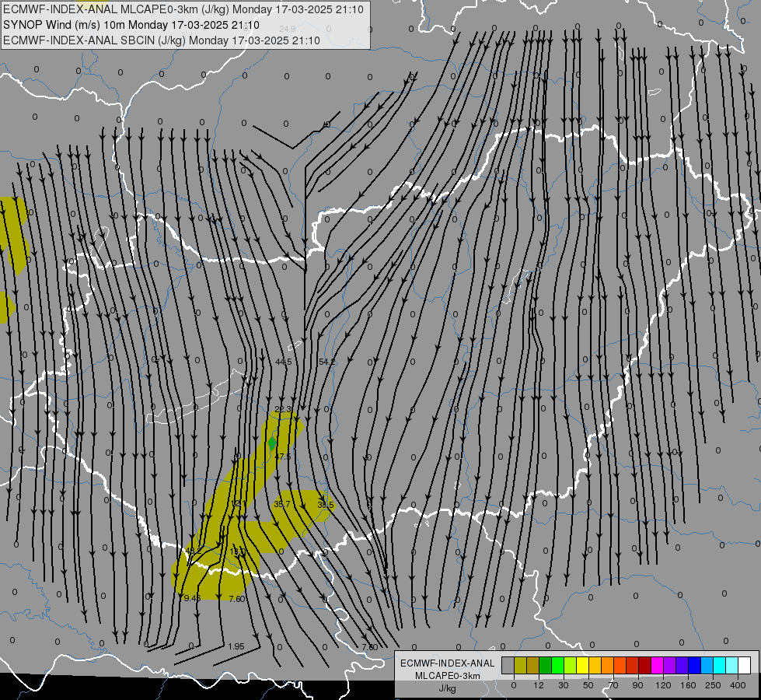This screenshot has height=700, width=761.
Task: Select the 9.46 value on the map
Action: tap(192, 598)
